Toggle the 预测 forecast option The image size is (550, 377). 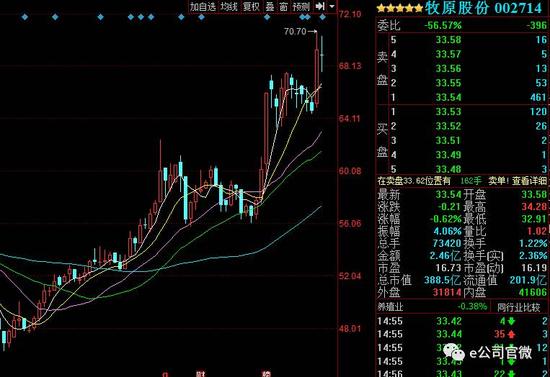coord(301,6)
